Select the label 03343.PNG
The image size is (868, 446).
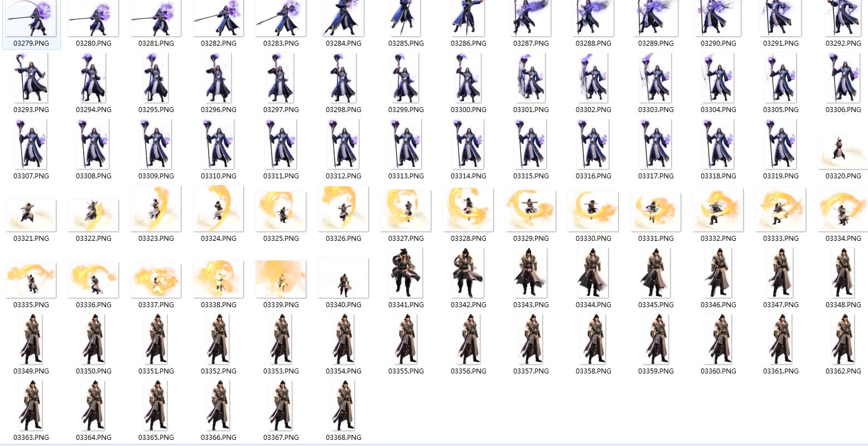pyautogui.click(x=531, y=304)
